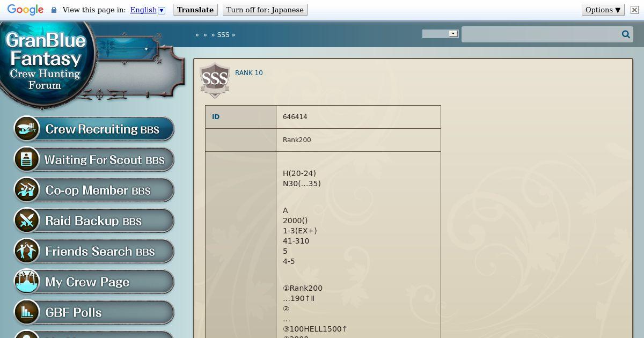Viewport: 644px width, 338px height.
Task: Click the SSS breadcrumb link
Action: pyautogui.click(x=223, y=34)
